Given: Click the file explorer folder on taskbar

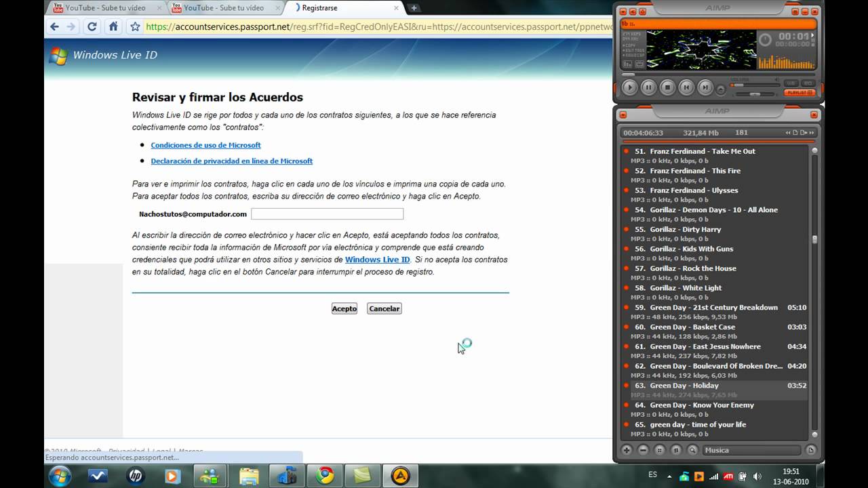Looking at the screenshot, I should (x=249, y=476).
